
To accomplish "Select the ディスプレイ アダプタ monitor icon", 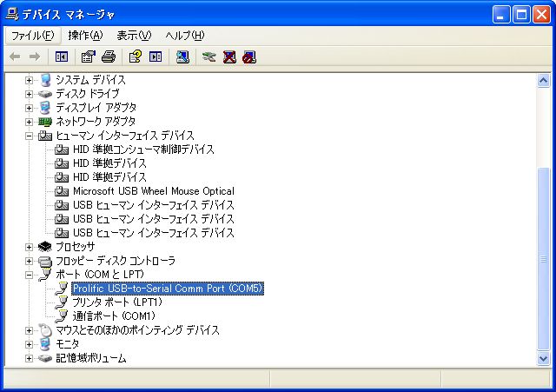I will coord(45,108).
